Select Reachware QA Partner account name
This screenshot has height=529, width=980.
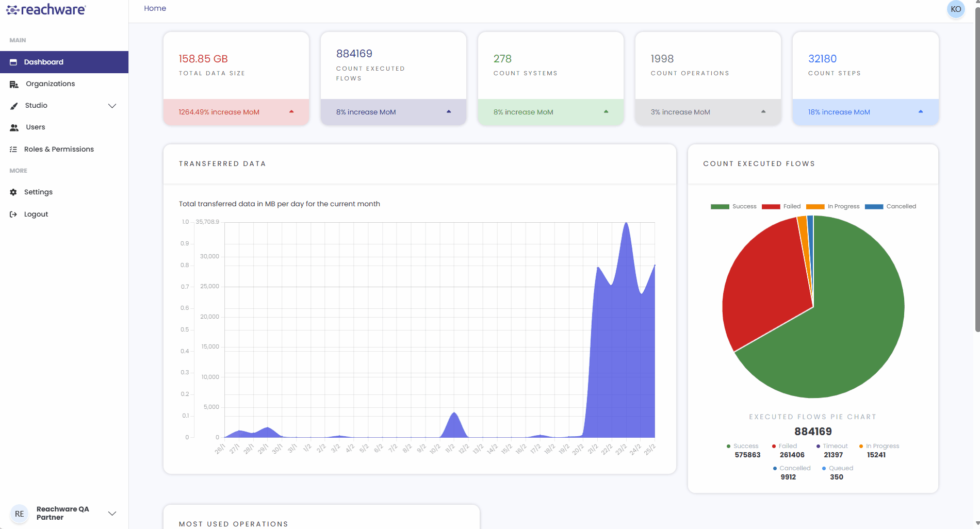[62, 513]
